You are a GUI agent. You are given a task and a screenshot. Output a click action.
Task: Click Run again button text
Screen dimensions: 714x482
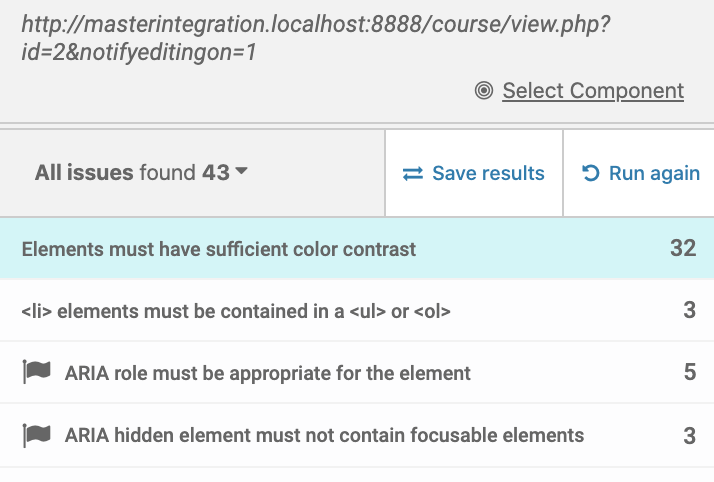[x=654, y=173]
